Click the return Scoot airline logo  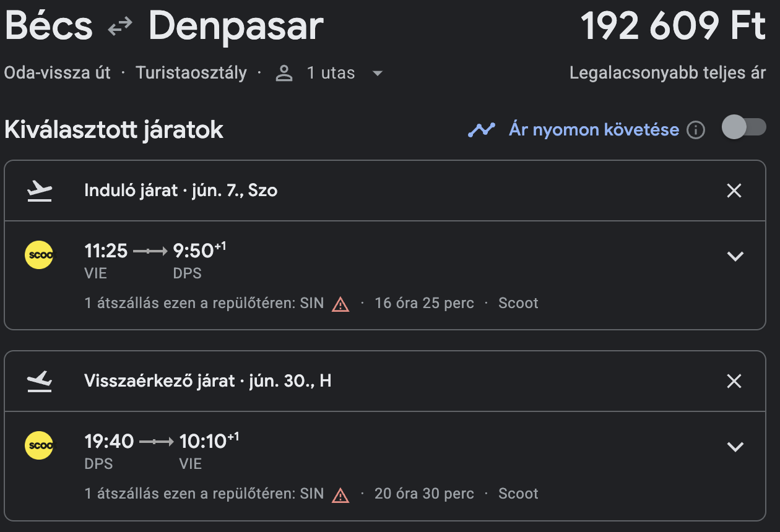tap(39, 445)
